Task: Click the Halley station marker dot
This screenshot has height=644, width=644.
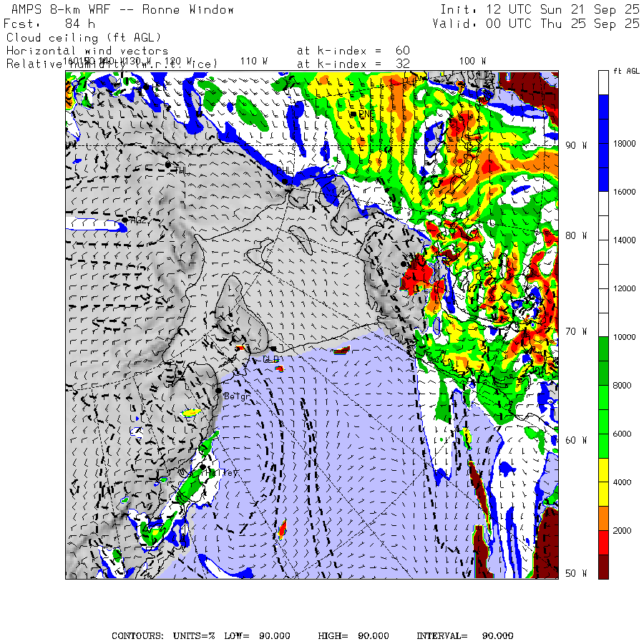Action: (203, 467)
